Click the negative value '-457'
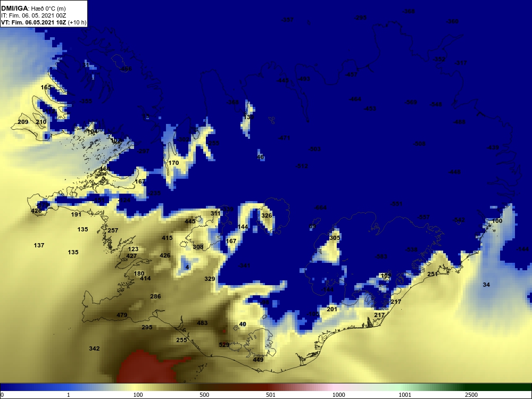Screen dimensions: 532x399 coord(351,74)
